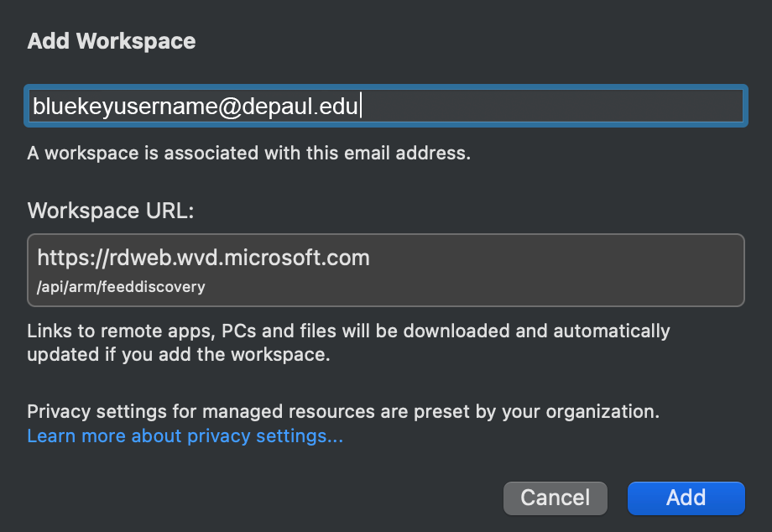Focus the email address input field
This screenshot has width=772, height=532.
coord(386,106)
